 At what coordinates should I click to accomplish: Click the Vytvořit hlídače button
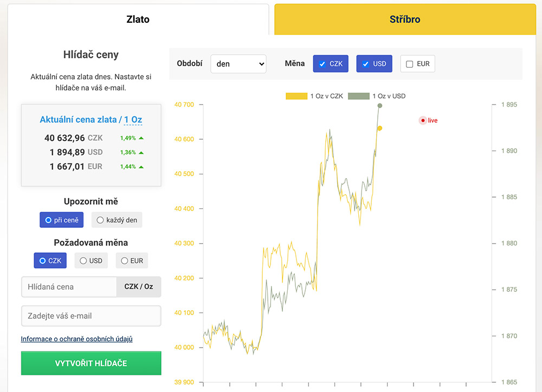[91, 363]
